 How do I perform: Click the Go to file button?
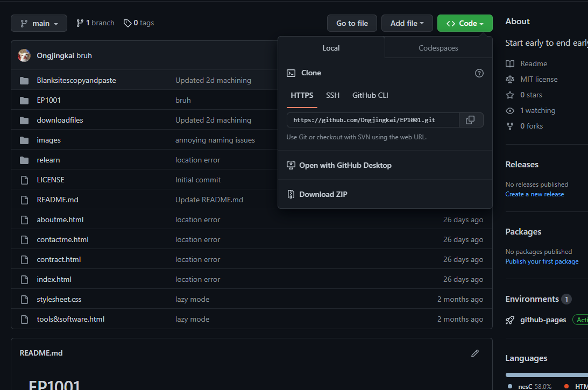tap(352, 23)
